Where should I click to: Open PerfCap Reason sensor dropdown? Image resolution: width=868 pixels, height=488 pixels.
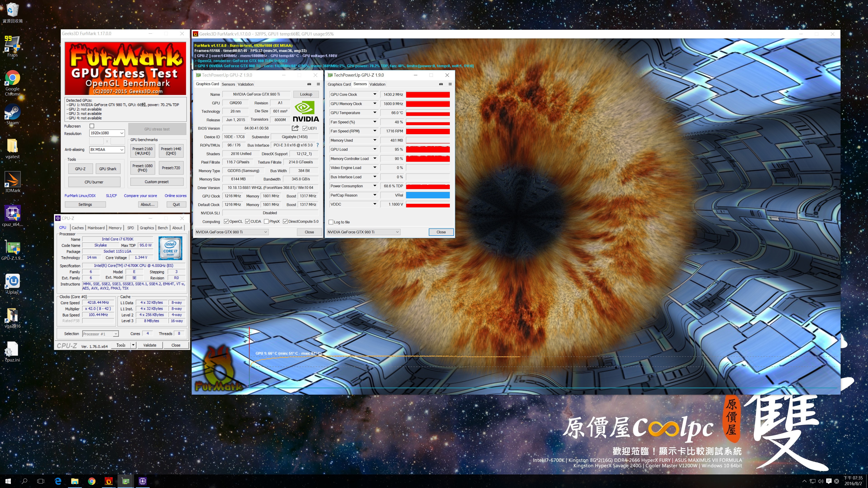(x=375, y=195)
